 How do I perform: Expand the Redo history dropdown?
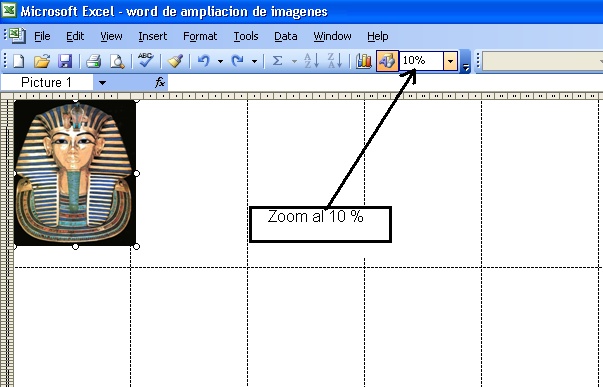[254, 61]
